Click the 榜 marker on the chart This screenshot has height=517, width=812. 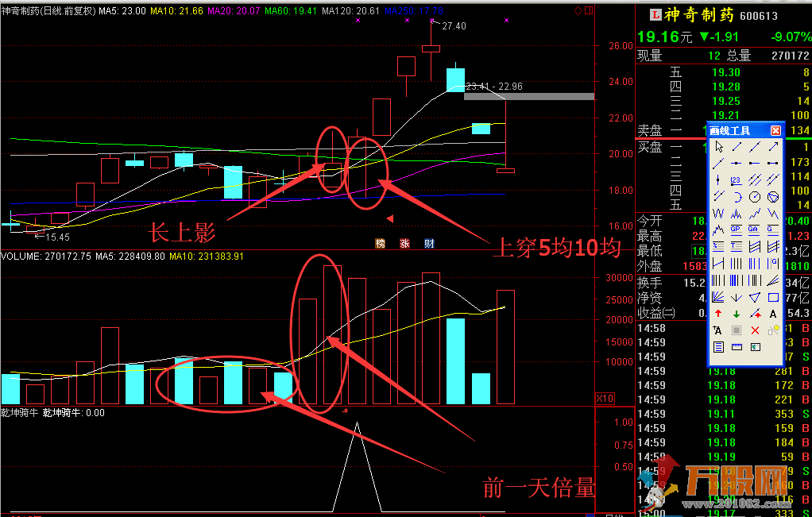[380, 243]
